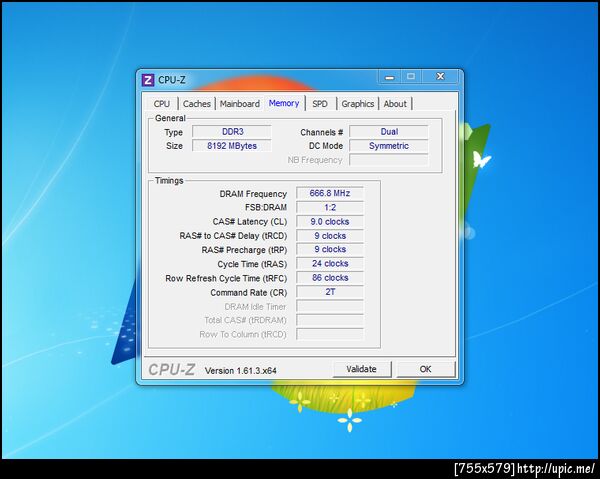
Task: Click the empty DRAM Idle Timer field
Action: coord(330,306)
